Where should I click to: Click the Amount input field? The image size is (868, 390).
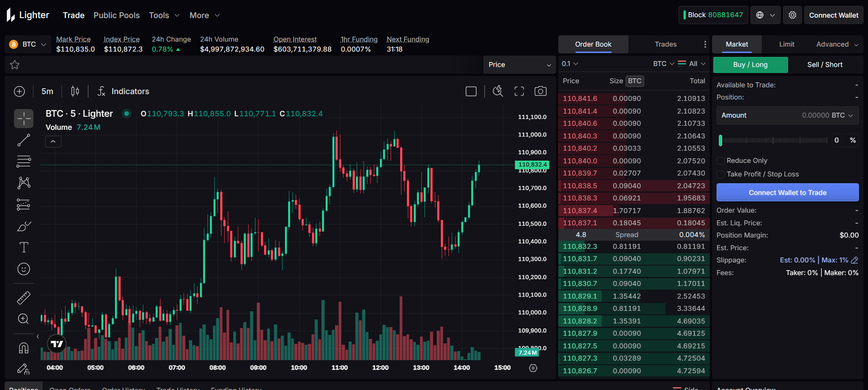788,115
